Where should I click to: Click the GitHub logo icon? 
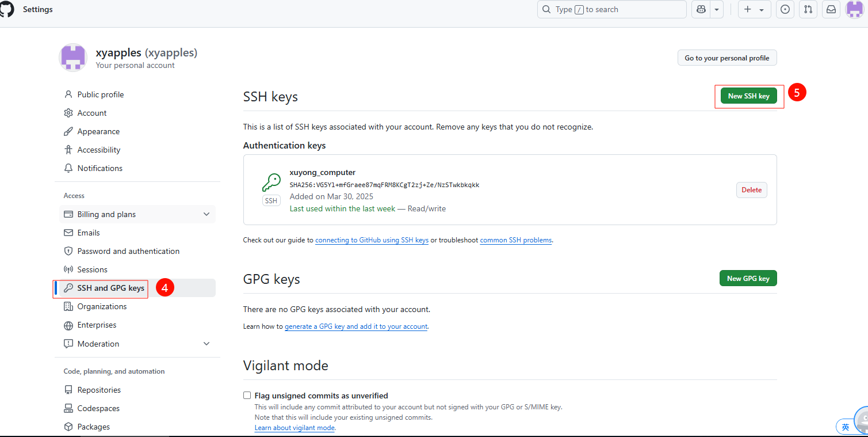(x=7, y=9)
